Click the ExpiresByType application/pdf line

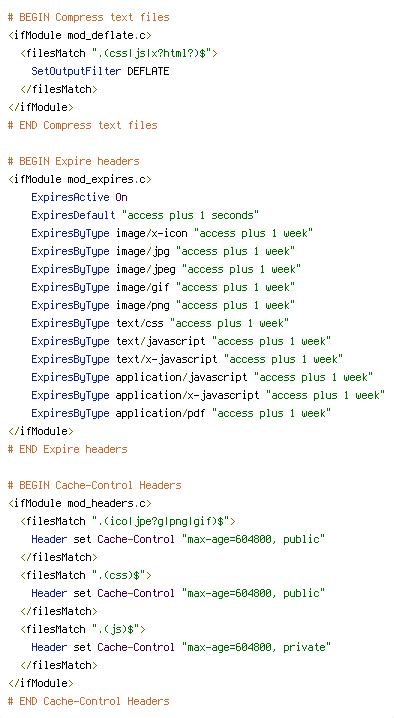pyautogui.click(x=181, y=413)
